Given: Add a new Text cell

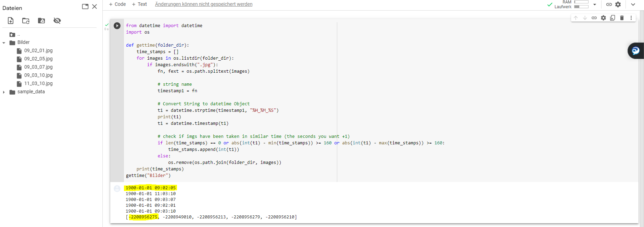Looking at the screenshot, I should [139, 4].
